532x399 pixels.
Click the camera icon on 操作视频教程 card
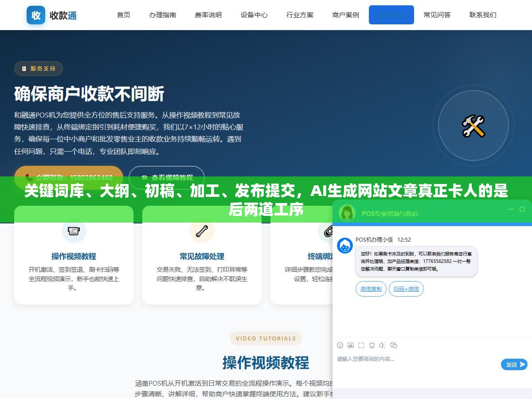[x=74, y=231]
